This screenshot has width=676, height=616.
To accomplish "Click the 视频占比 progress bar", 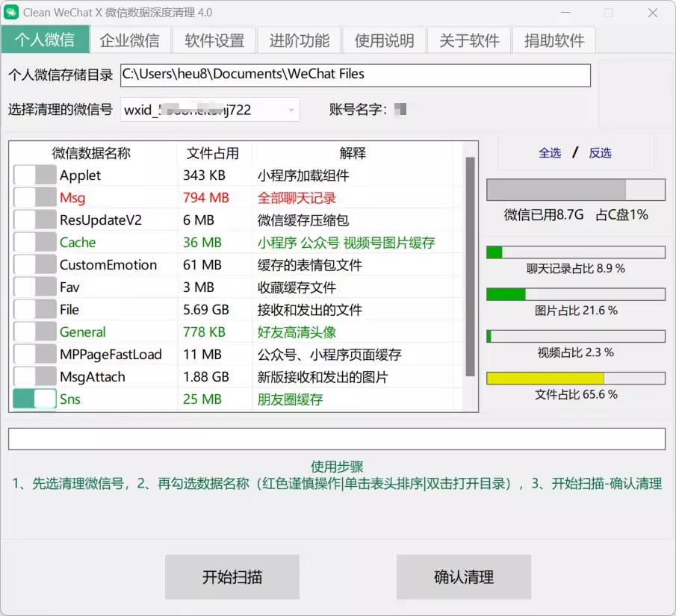I will pyautogui.click(x=576, y=336).
